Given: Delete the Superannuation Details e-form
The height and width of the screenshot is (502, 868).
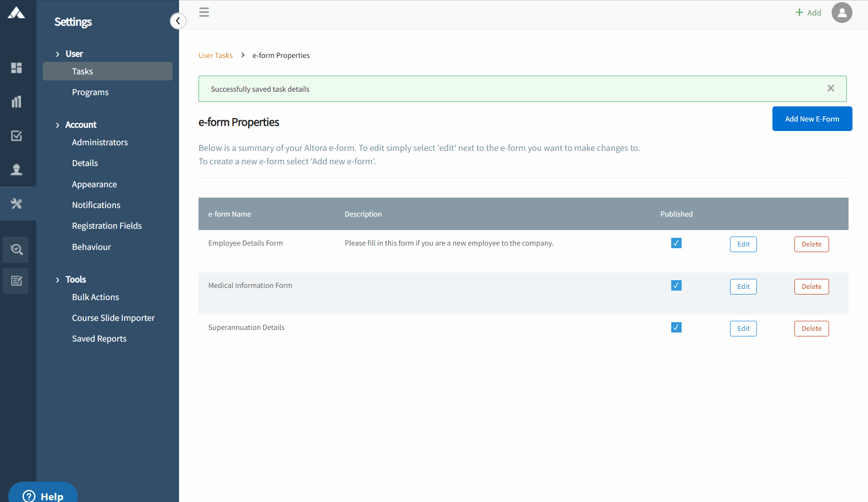Looking at the screenshot, I should point(811,329).
